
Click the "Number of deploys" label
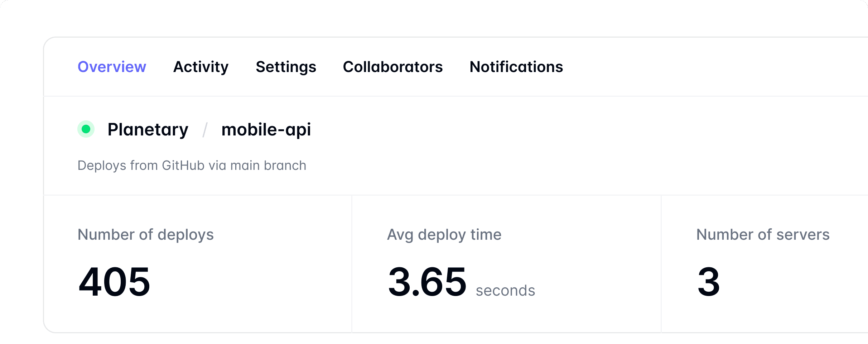pyautogui.click(x=145, y=235)
